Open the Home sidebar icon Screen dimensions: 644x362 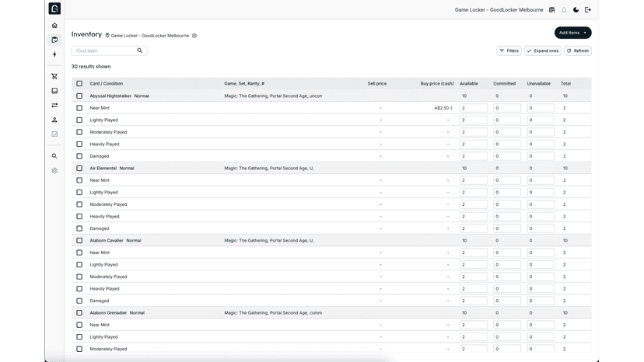pos(54,26)
